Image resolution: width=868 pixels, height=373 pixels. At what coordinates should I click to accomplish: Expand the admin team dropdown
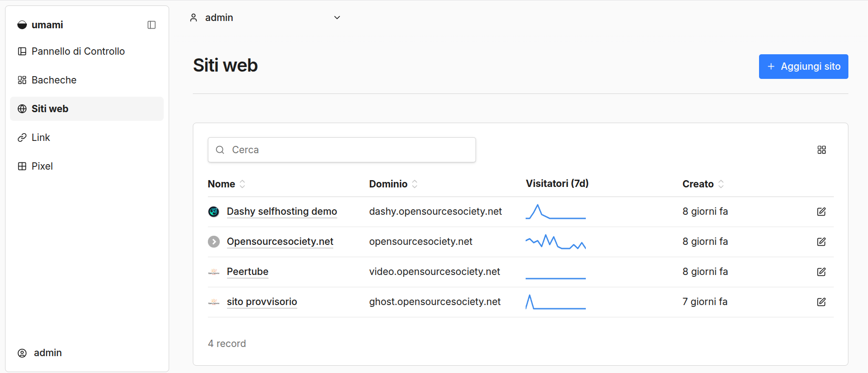(x=265, y=17)
